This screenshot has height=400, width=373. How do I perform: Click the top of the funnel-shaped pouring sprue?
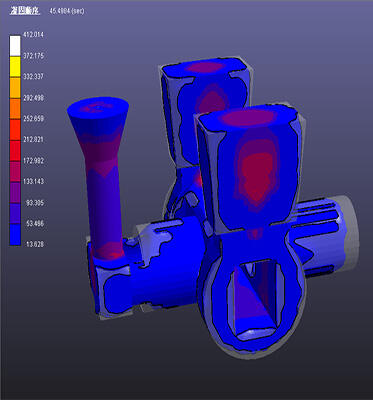[98, 107]
